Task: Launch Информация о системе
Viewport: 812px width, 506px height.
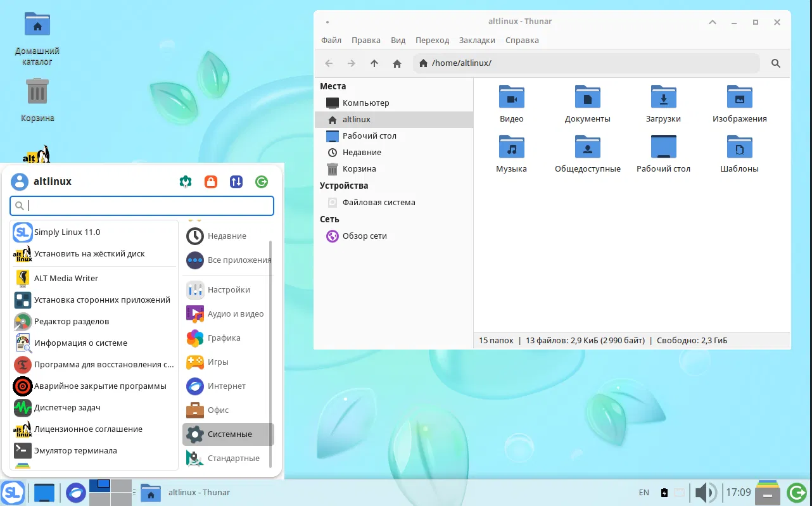Action: point(94,343)
